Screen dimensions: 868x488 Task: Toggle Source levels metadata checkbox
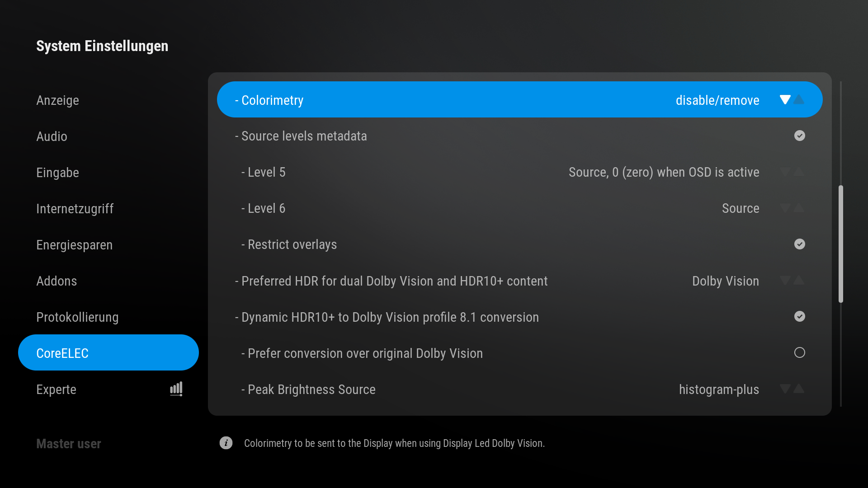pos(799,136)
